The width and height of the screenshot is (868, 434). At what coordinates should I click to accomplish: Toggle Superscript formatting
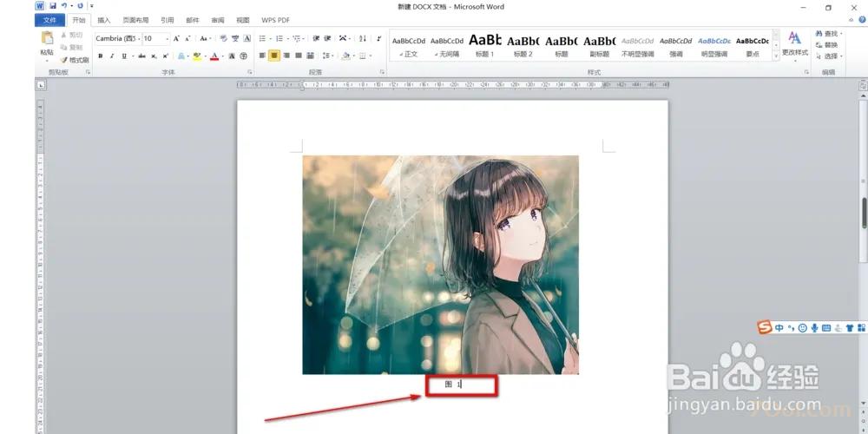tap(166, 56)
